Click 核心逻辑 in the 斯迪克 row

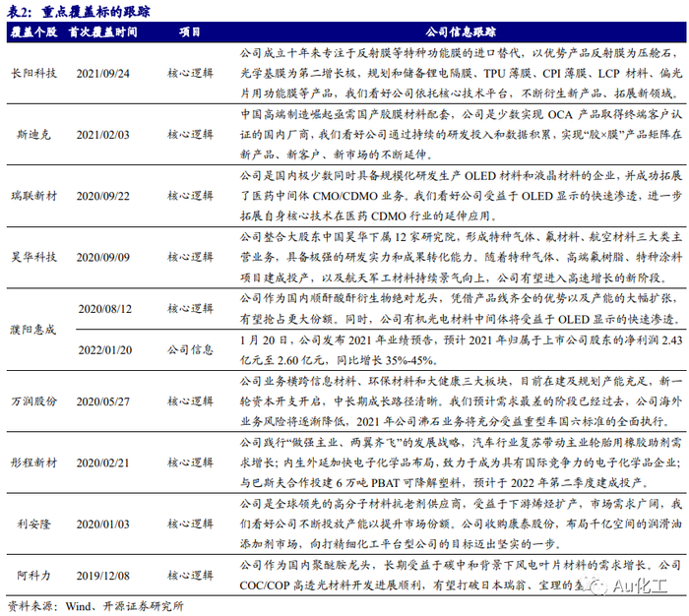(x=190, y=135)
